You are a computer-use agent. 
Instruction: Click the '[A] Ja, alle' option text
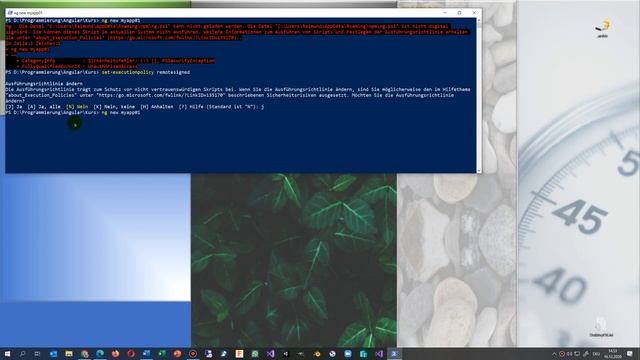[x=44, y=107]
